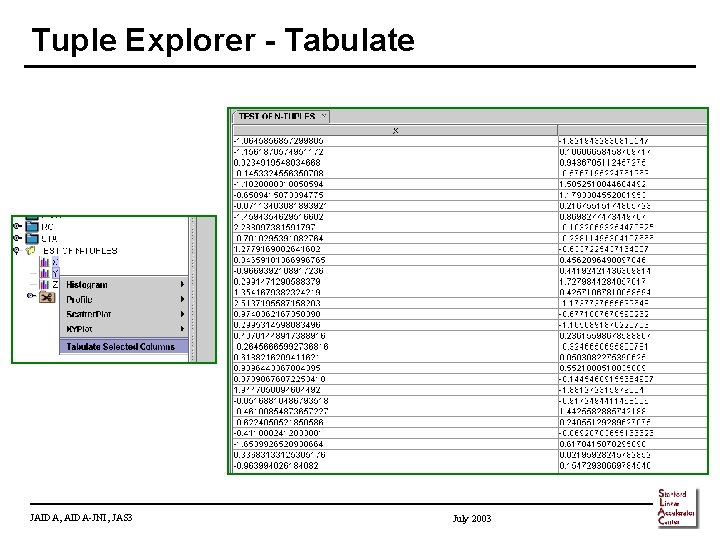Select the X label in the tree
Image resolution: width=720 pixels, height=540 pixels.
[x=55, y=262]
